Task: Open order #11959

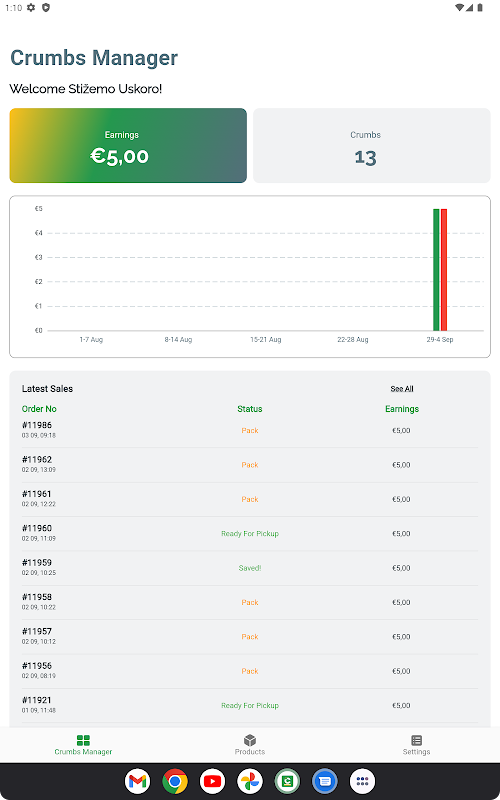Action: pyautogui.click(x=250, y=568)
